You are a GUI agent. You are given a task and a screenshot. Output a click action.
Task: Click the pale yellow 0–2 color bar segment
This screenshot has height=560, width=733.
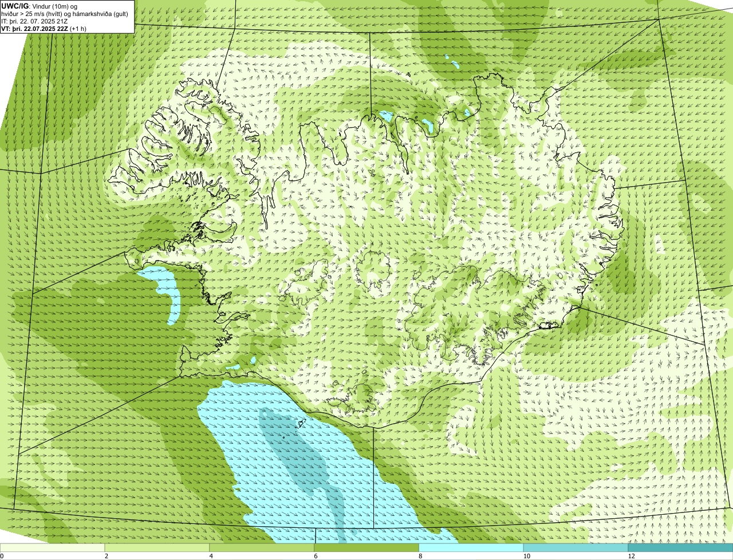tap(53, 548)
